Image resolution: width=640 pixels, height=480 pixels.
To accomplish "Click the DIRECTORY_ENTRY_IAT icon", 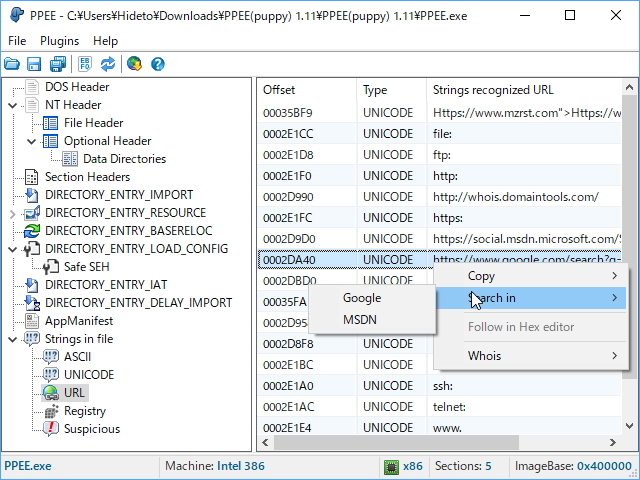I will click(x=32, y=284).
